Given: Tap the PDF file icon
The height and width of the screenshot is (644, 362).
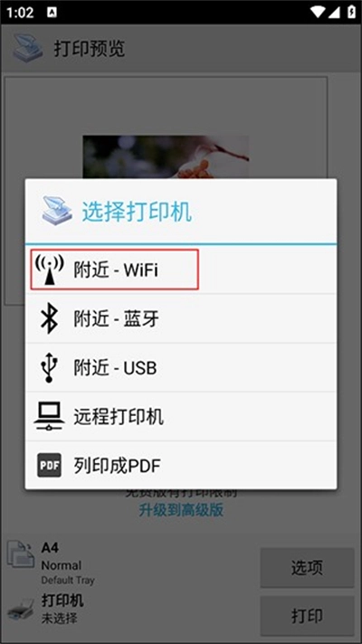Looking at the screenshot, I should coord(49,465).
